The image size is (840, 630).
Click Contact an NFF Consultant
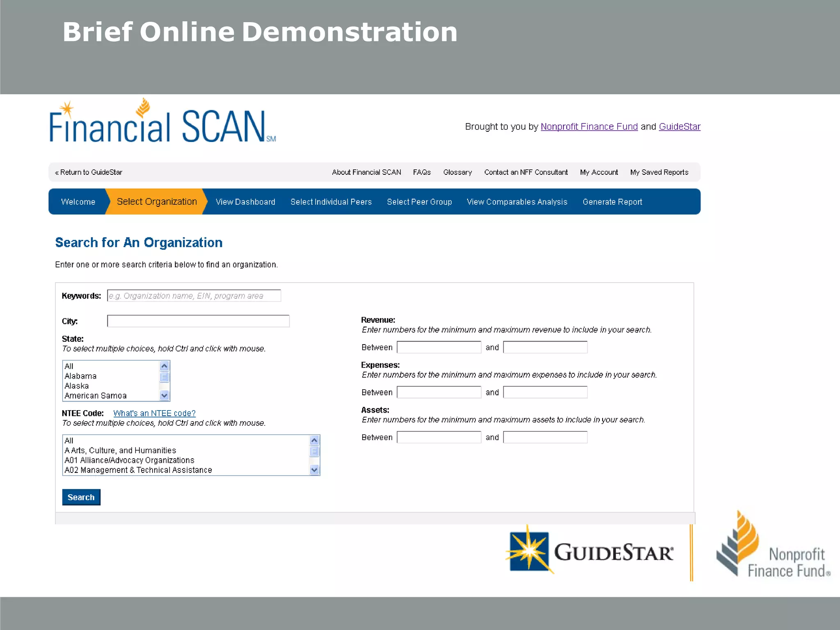click(x=526, y=172)
